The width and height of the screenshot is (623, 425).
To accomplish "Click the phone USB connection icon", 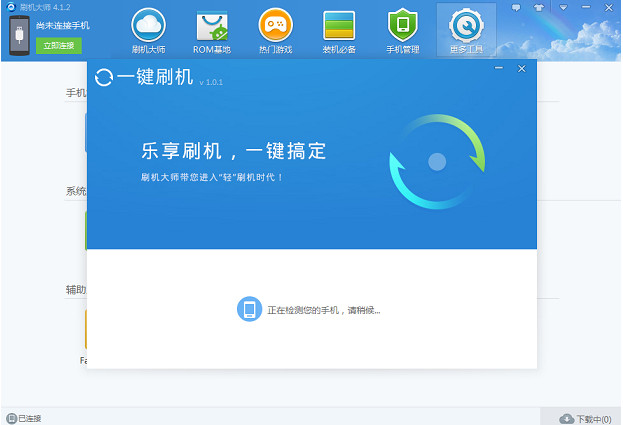I will click(19, 35).
